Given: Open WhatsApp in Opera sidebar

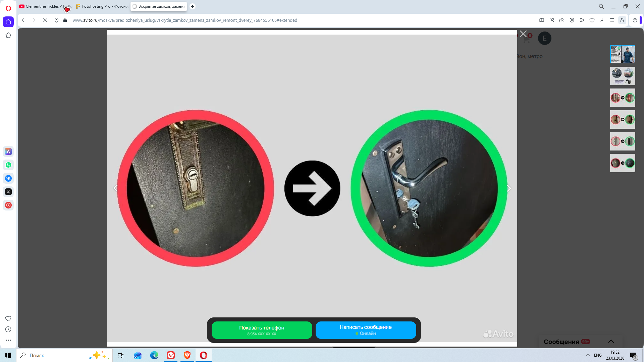Looking at the screenshot, I should [8, 165].
